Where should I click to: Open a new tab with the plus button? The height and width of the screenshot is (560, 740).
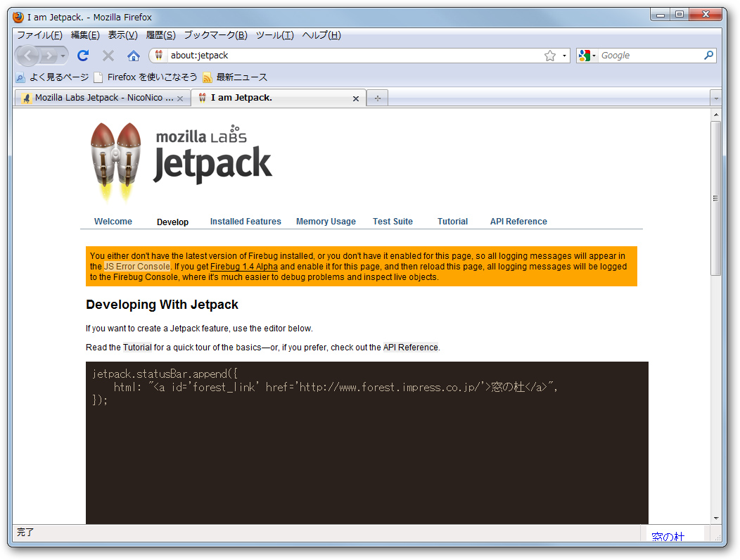click(377, 98)
